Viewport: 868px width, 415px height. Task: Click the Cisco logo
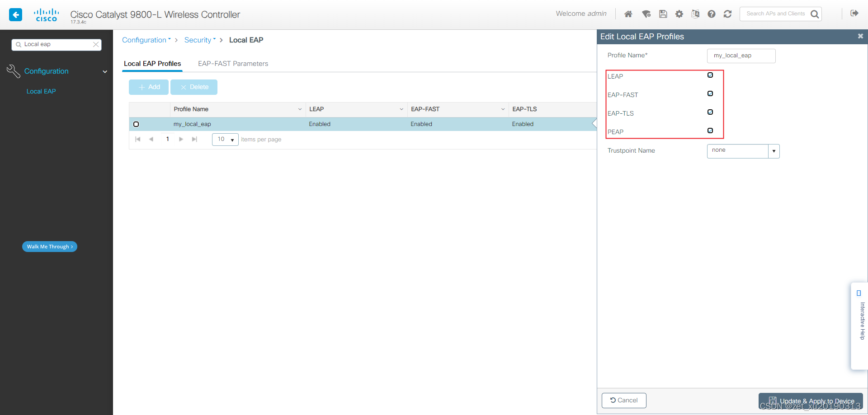pos(47,15)
